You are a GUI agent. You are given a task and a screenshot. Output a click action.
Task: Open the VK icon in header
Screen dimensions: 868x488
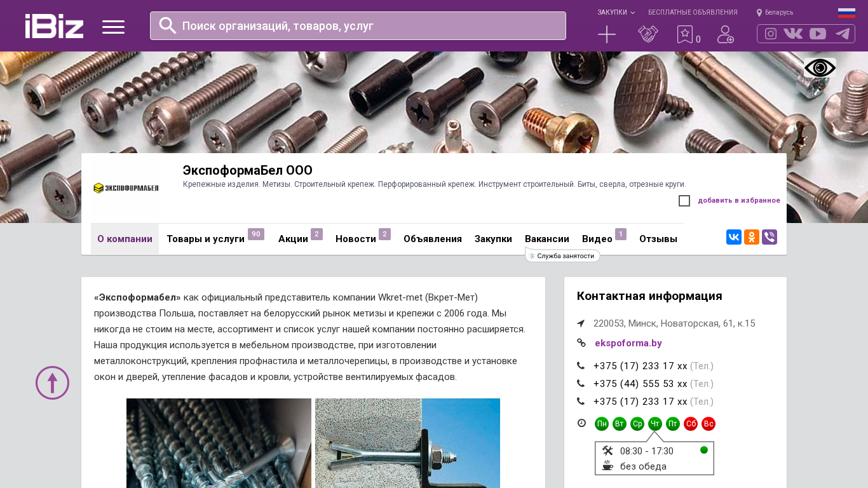tap(793, 34)
